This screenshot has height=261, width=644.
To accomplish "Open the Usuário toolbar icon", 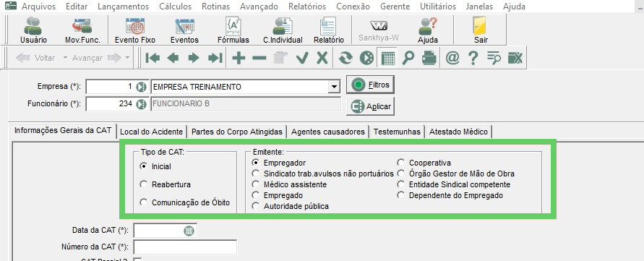I will point(33,30).
